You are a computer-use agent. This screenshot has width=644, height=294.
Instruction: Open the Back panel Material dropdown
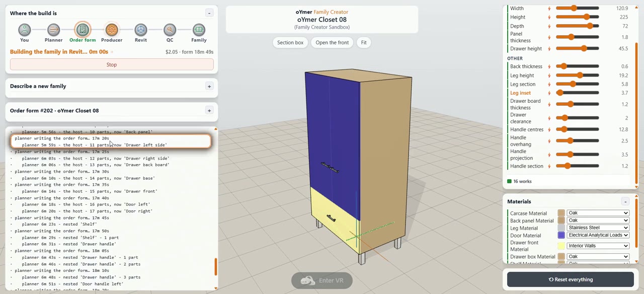598,220
